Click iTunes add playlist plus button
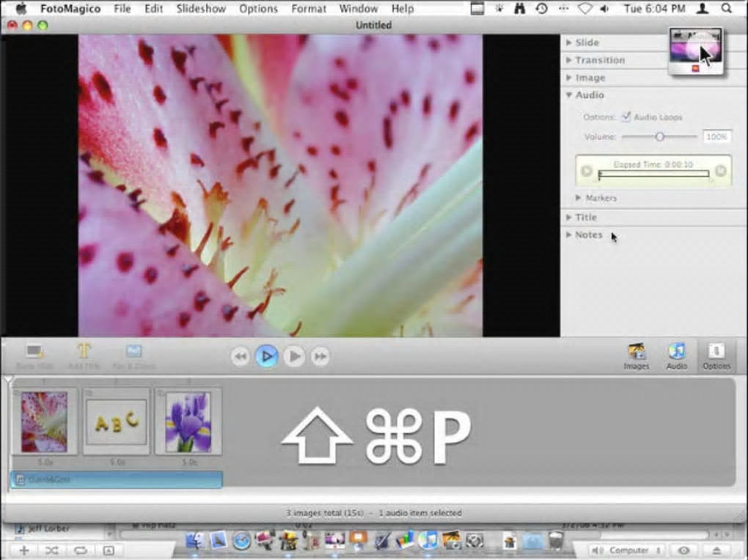 point(23,550)
